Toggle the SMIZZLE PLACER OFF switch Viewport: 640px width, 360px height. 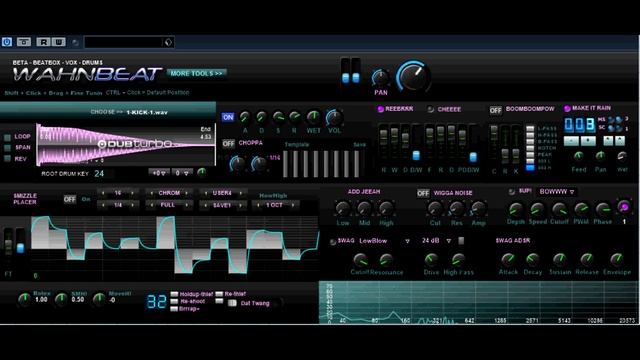tap(69, 199)
